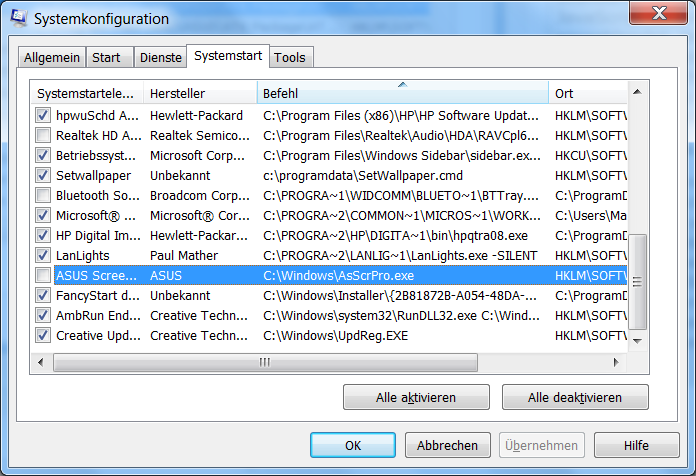
Task: Click the horizontal scrollbar thumb
Action: pyautogui.click(x=264, y=362)
